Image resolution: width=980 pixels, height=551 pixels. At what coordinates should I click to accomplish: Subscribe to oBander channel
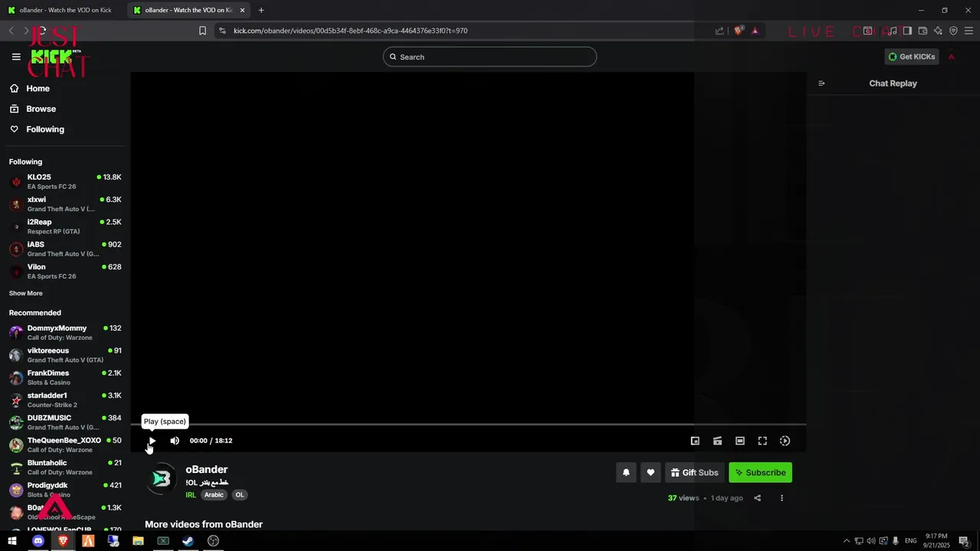pyautogui.click(x=760, y=473)
